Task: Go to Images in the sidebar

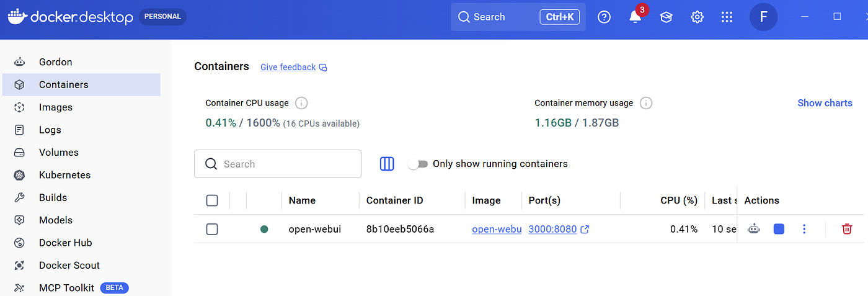Action: click(x=81, y=107)
